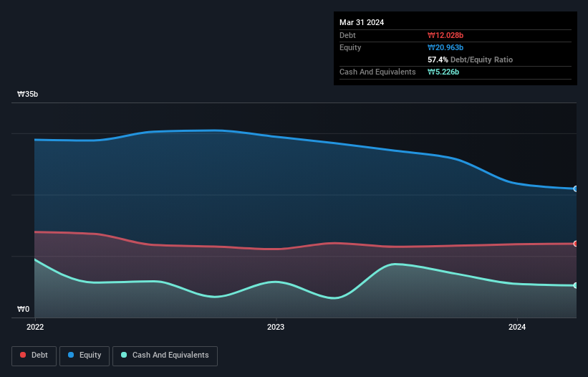
Task: Click the Cash And Equivalents end data point
Action: (576, 285)
